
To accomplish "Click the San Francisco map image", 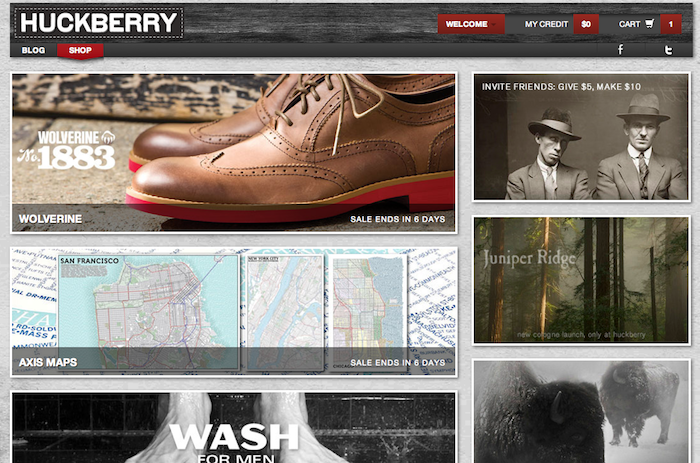I will pos(148,312).
